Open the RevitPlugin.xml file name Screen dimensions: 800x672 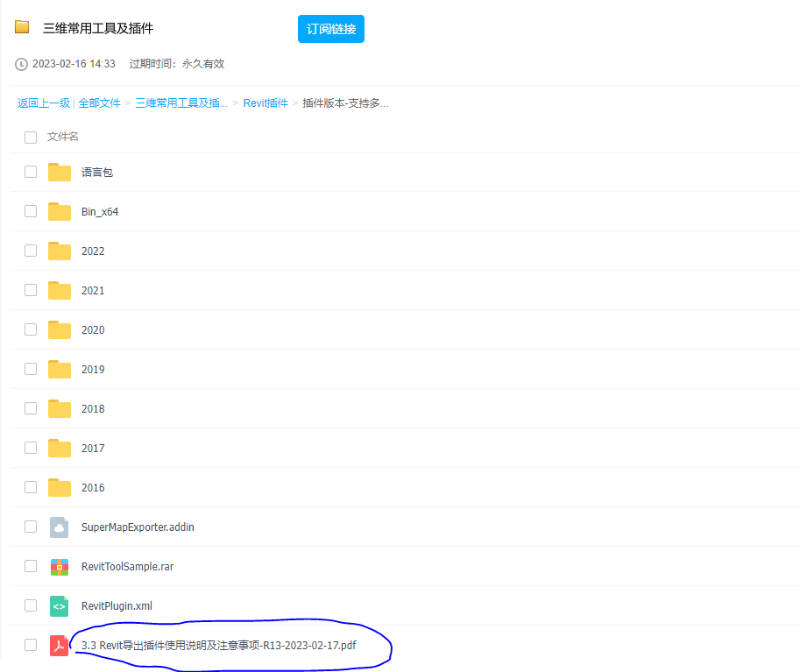click(x=117, y=605)
